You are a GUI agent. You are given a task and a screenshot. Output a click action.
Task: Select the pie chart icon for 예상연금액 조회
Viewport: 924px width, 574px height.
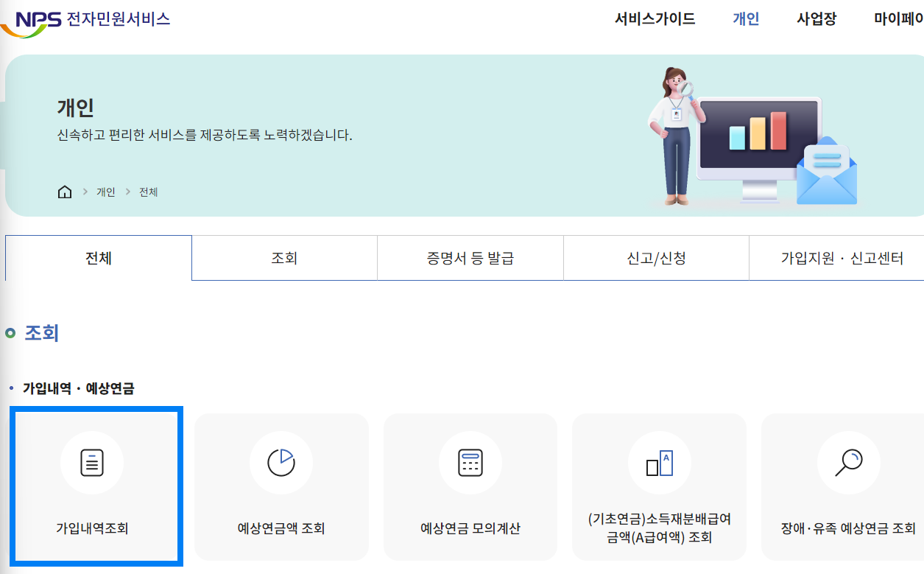[281, 463]
